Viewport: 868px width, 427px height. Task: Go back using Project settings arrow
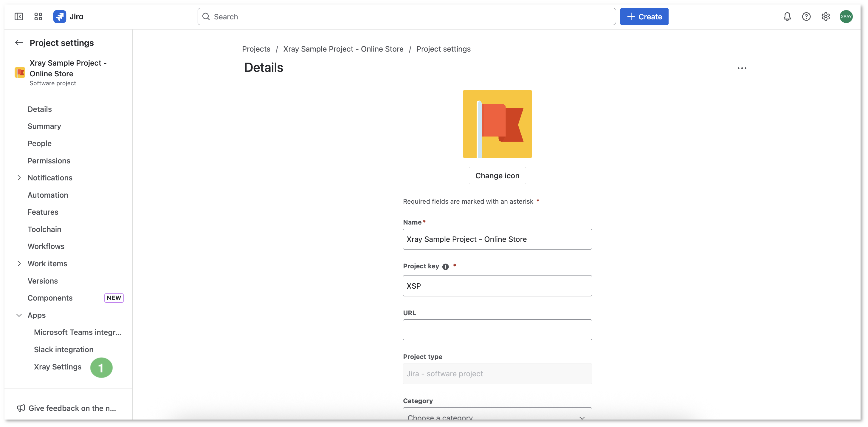point(19,42)
